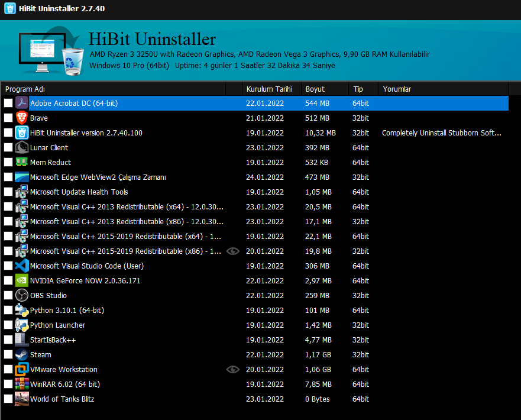Click the 10,32 MB size cell
This screenshot has height=420, width=521.
[321, 133]
